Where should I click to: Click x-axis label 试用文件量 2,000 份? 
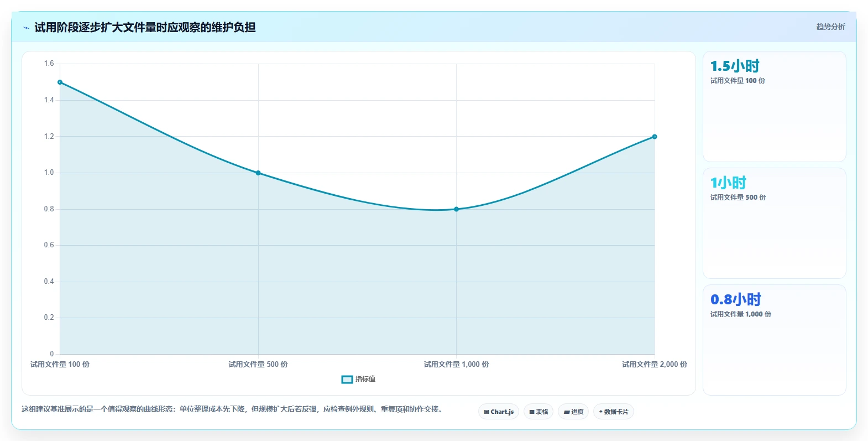[655, 365]
